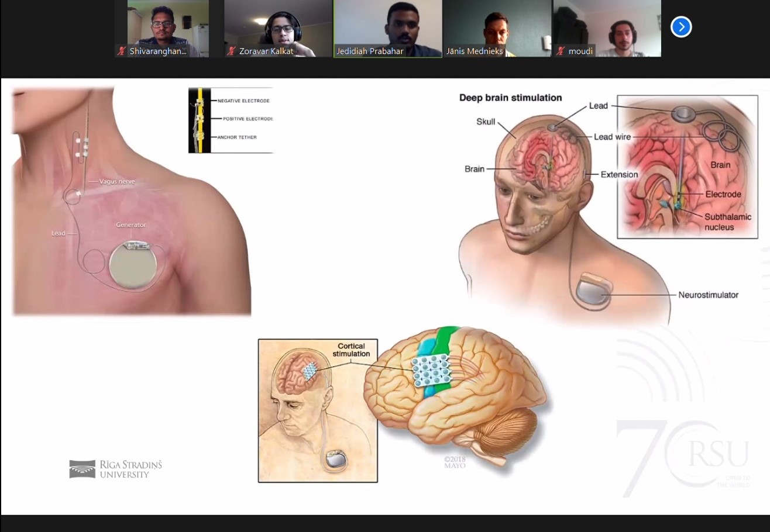Viewport: 770px width, 532px height.
Task: Click the Cortical stimulation inset picture
Action: pos(318,410)
